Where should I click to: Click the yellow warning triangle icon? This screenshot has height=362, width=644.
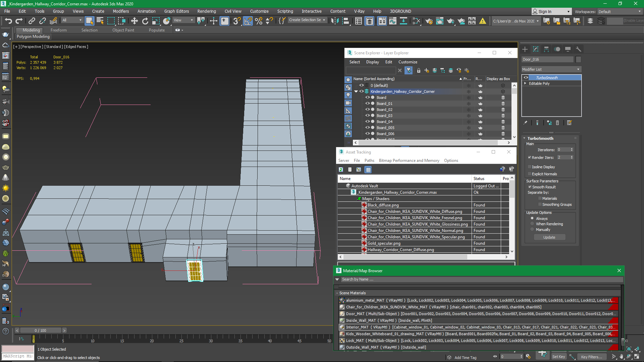(482, 21)
